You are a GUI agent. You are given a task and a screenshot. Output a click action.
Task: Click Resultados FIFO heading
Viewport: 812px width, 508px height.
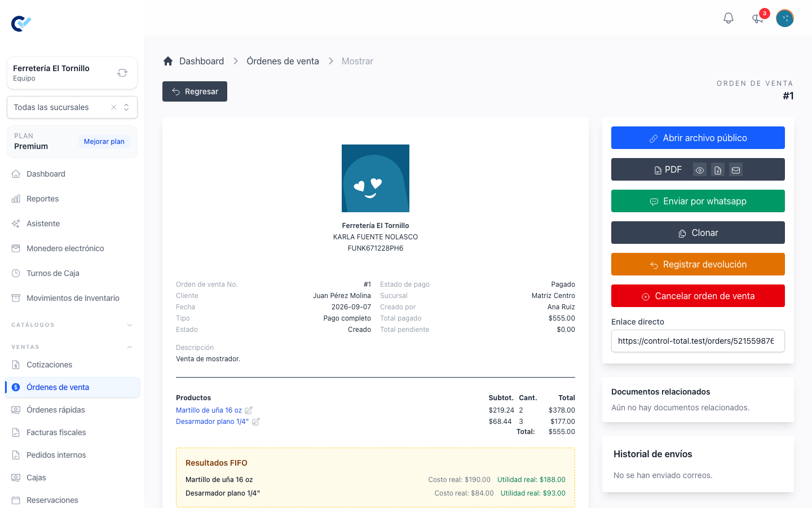pyautogui.click(x=217, y=463)
